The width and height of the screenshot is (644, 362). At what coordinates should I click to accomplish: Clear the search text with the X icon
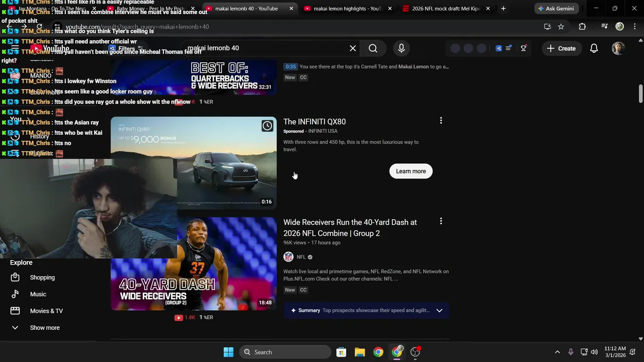(353, 48)
